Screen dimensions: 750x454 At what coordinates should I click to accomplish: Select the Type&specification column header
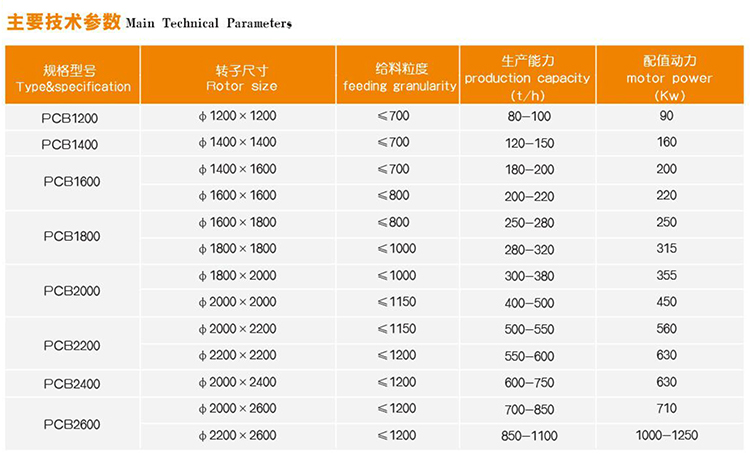[x=73, y=78]
